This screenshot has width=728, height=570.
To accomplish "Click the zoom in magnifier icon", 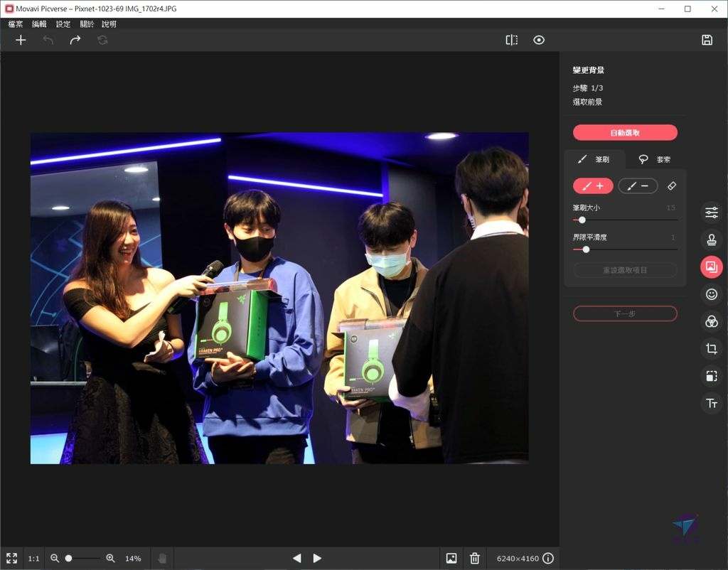I will [x=110, y=559].
